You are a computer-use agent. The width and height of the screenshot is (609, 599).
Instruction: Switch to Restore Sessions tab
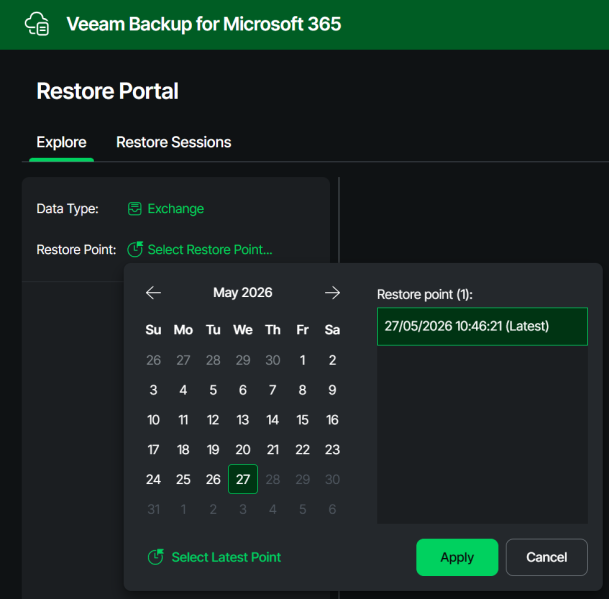coord(174,142)
